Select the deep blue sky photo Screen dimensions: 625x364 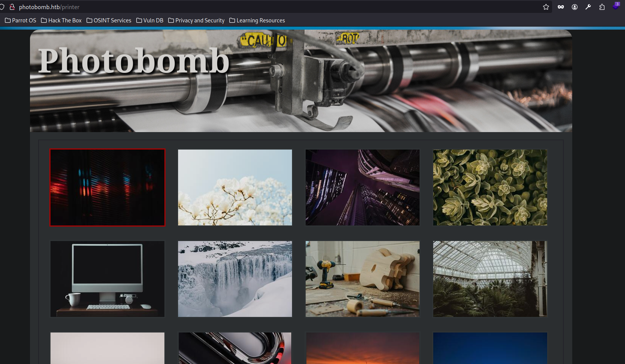[x=490, y=348]
